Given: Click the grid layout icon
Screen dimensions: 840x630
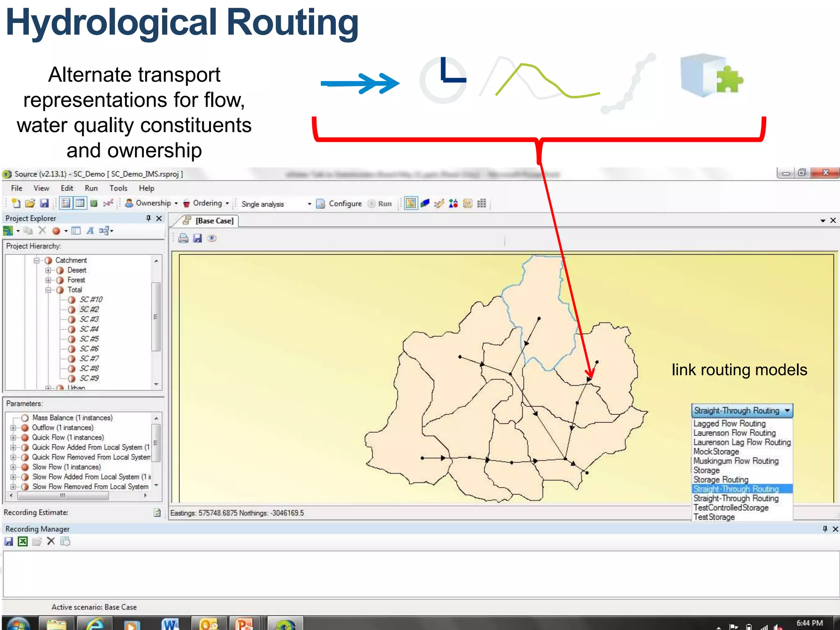Looking at the screenshot, I should tap(482, 203).
